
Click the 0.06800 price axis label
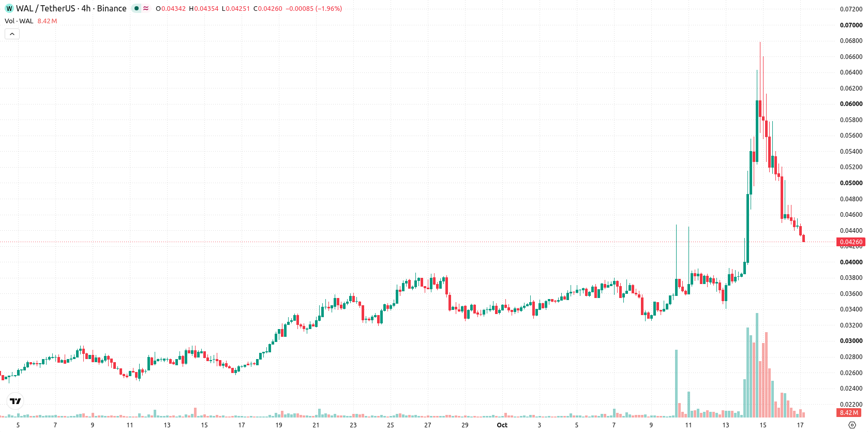[x=851, y=40]
